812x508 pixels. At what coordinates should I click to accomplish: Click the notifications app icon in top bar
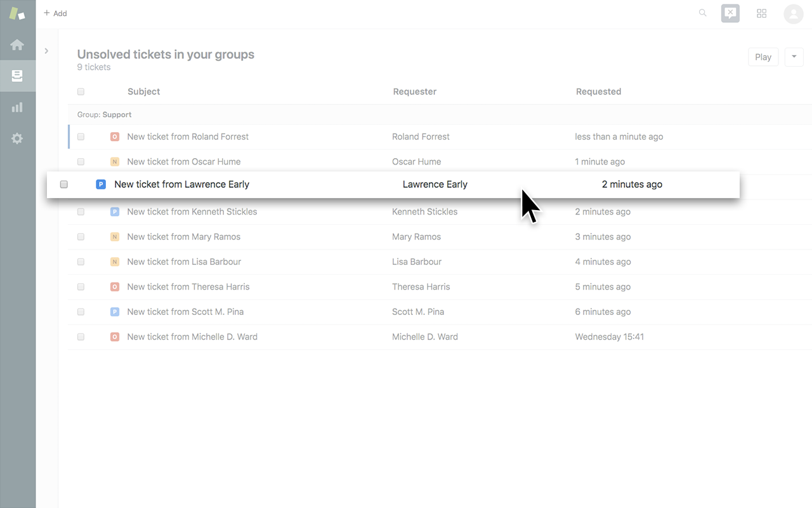point(730,13)
